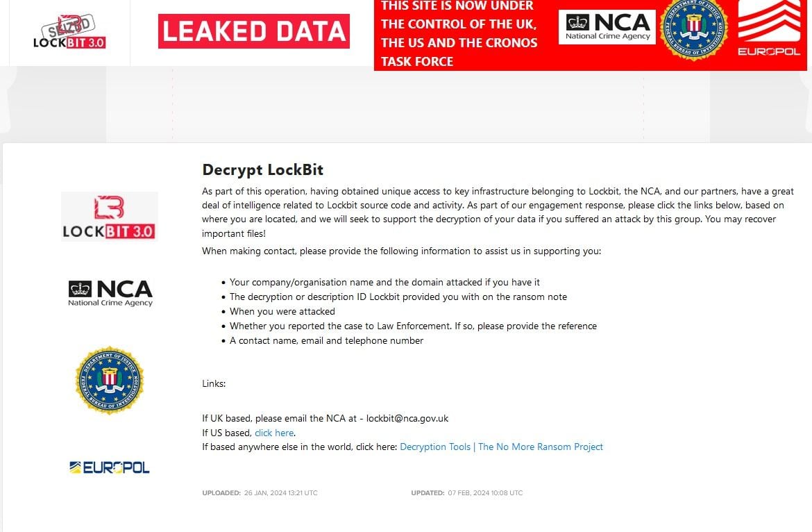Click the UPDATED timestamp
The width and height of the screenshot is (812, 532).
(466, 493)
